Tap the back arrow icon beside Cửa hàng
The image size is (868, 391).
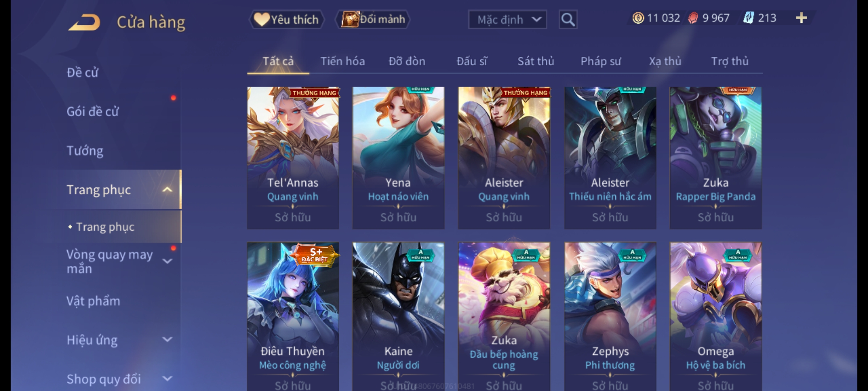tap(84, 22)
